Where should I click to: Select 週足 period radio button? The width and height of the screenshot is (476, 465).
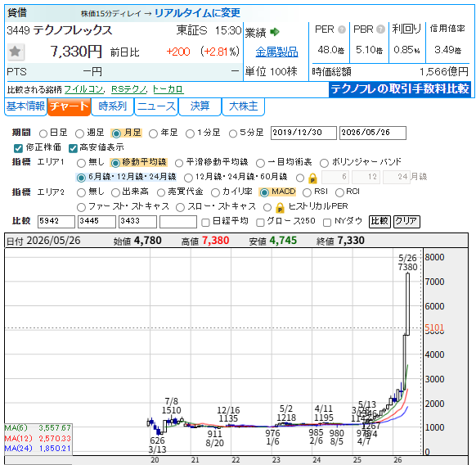79,133
